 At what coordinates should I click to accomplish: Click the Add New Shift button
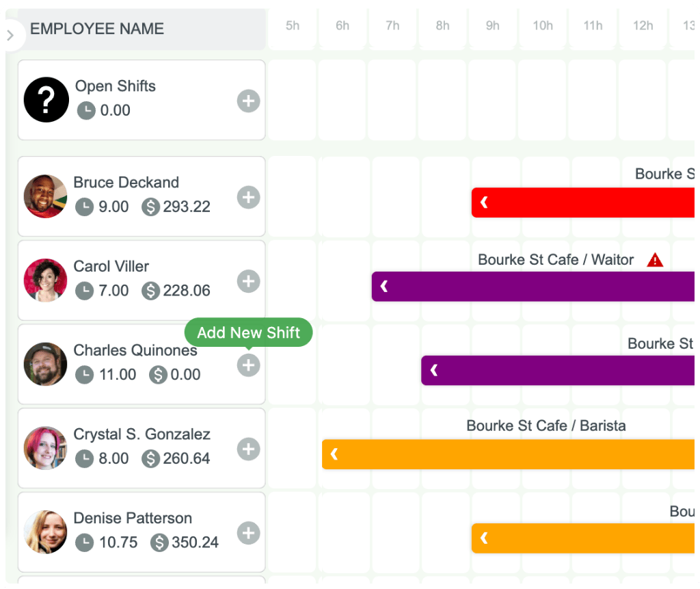[248, 332]
